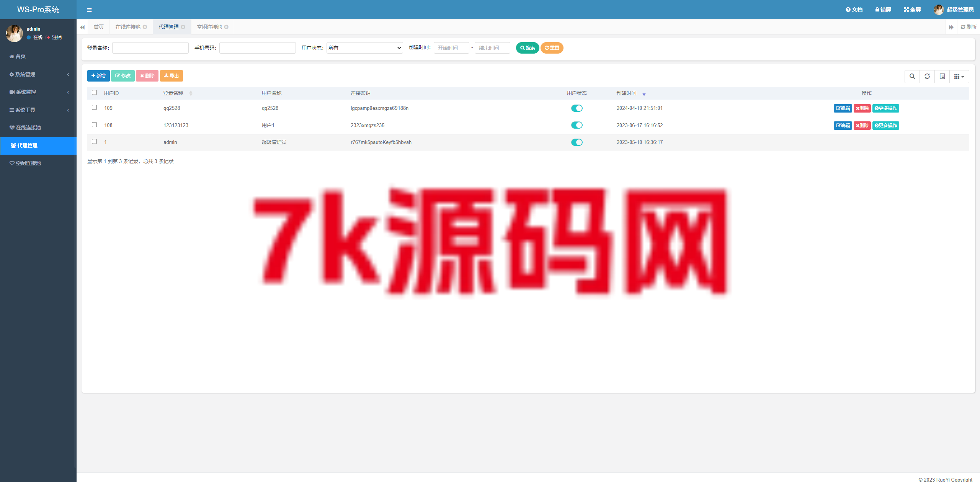Click the orange 重置 button
This screenshot has height=482, width=980.
[x=552, y=48]
